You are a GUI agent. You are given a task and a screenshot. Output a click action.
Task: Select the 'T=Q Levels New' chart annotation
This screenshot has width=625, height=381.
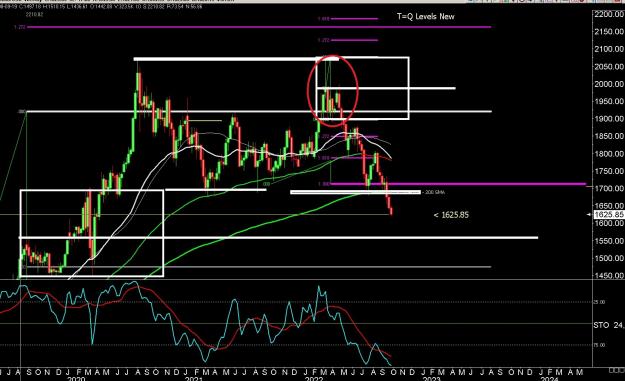tap(425, 16)
